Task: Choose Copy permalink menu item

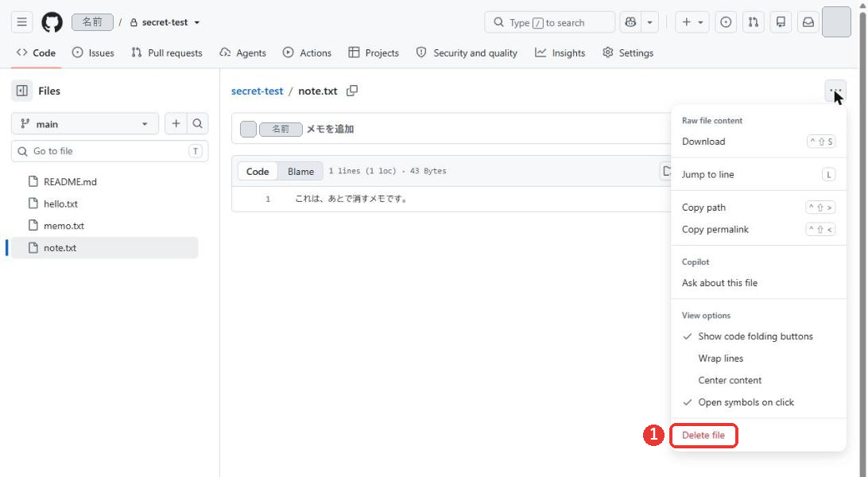Action: coord(758,230)
